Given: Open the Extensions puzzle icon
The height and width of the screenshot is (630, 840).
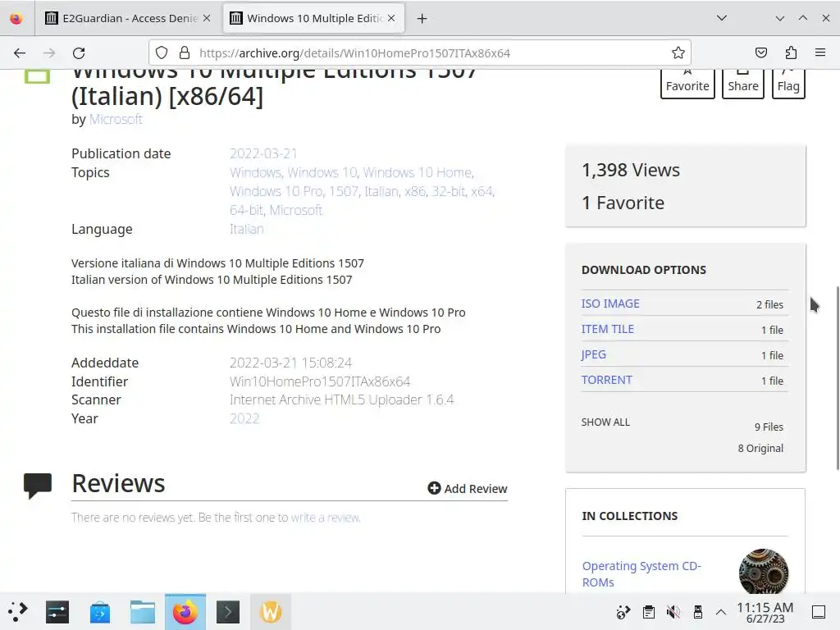Looking at the screenshot, I should coord(791,52).
